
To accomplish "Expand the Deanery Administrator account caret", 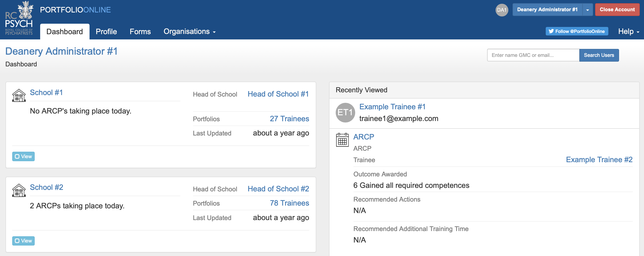I will [587, 10].
